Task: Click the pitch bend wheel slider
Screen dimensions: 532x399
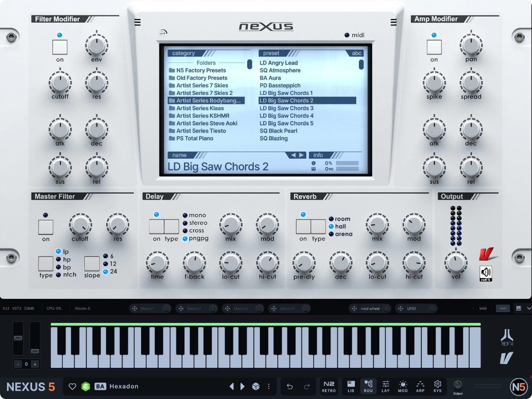Action: pos(18,338)
